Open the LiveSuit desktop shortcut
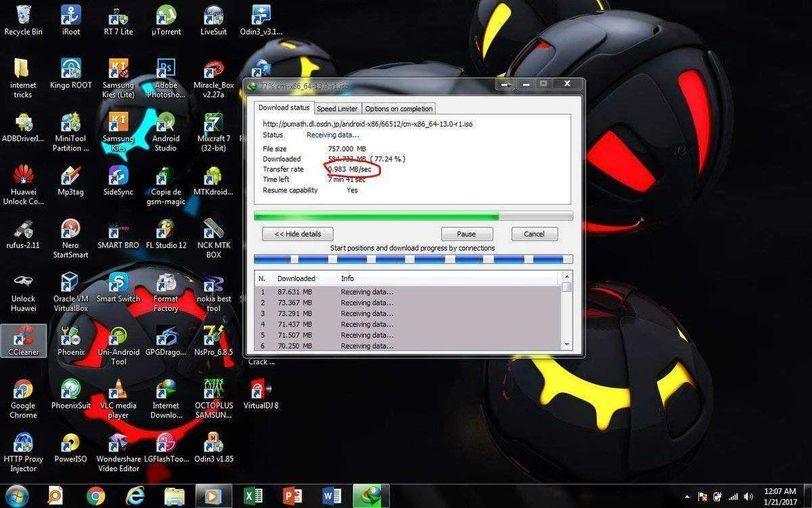This screenshot has width=812, height=508. point(214,20)
